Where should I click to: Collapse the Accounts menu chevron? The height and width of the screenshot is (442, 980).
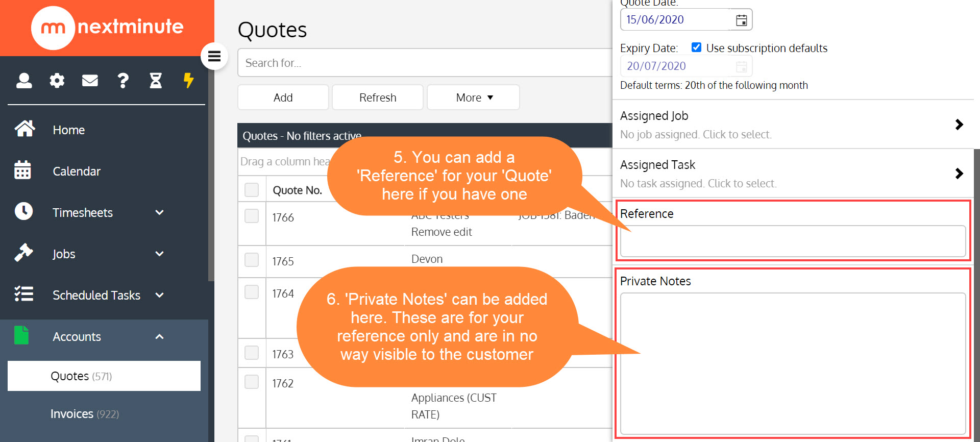(x=159, y=336)
